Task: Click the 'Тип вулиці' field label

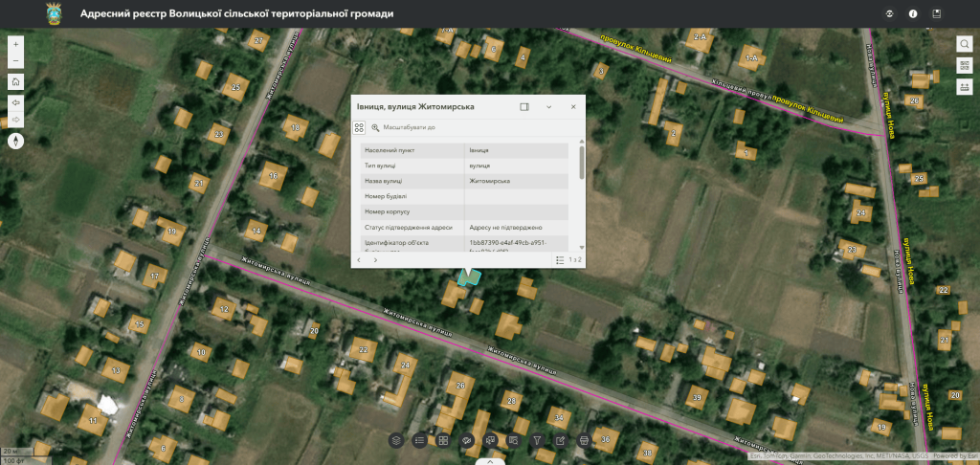Action: pyautogui.click(x=380, y=166)
